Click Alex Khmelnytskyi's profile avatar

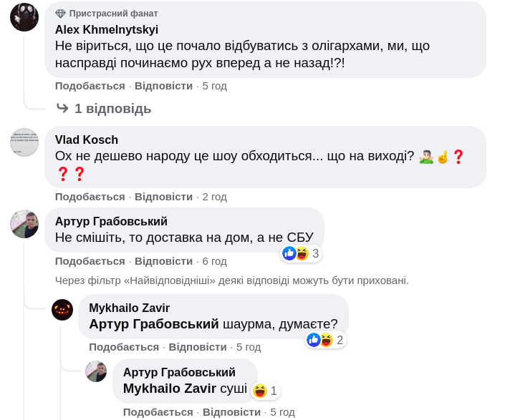(x=24, y=17)
